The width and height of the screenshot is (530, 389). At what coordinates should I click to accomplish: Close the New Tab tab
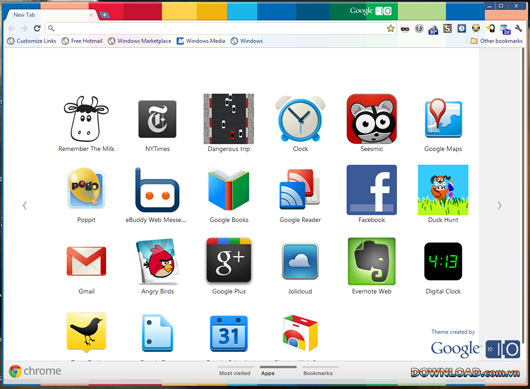(x=91, y=15)
